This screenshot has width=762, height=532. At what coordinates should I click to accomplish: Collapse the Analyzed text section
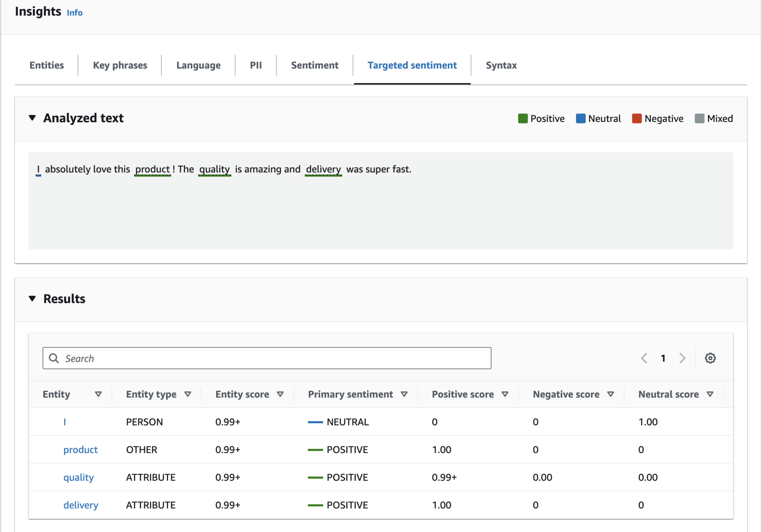(x=32, y=118)
